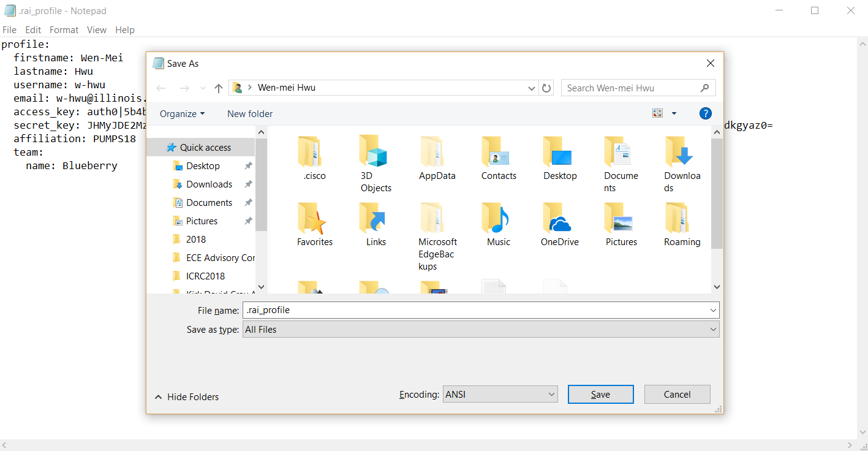868x451 pixels.
Task: Click Notepad horizontal scrollbar right arrow
Action: point(850,445)
